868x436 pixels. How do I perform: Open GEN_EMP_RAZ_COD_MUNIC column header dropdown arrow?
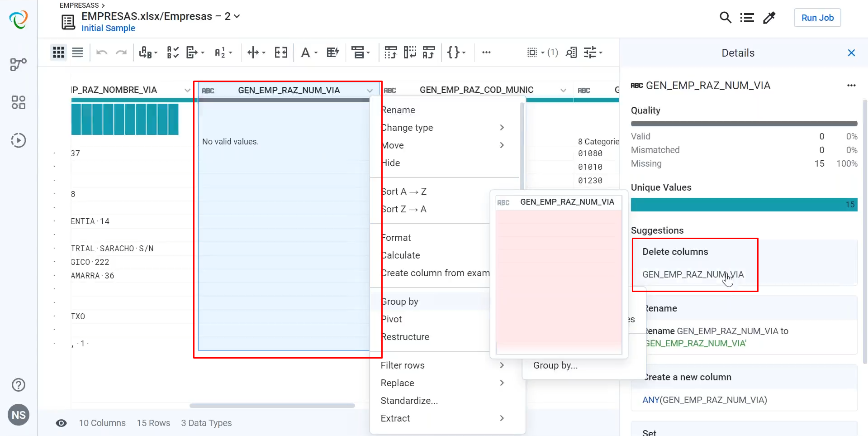(x=563, y=90)
